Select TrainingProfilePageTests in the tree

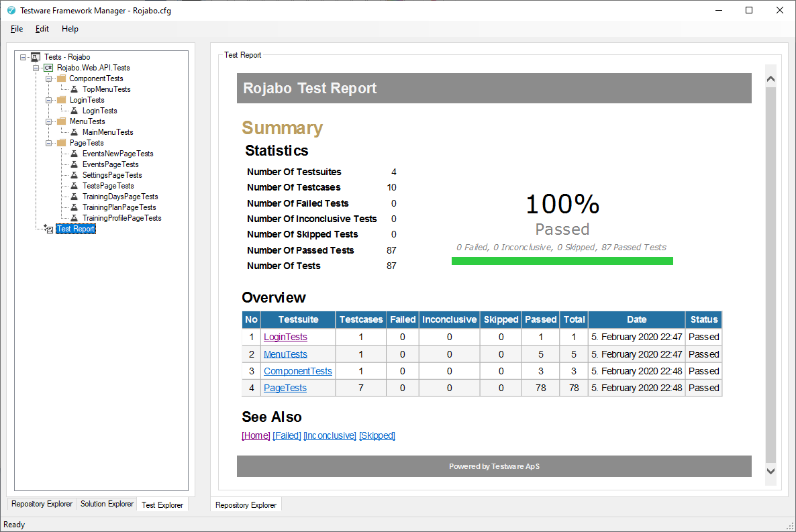(x=122, y=218)
